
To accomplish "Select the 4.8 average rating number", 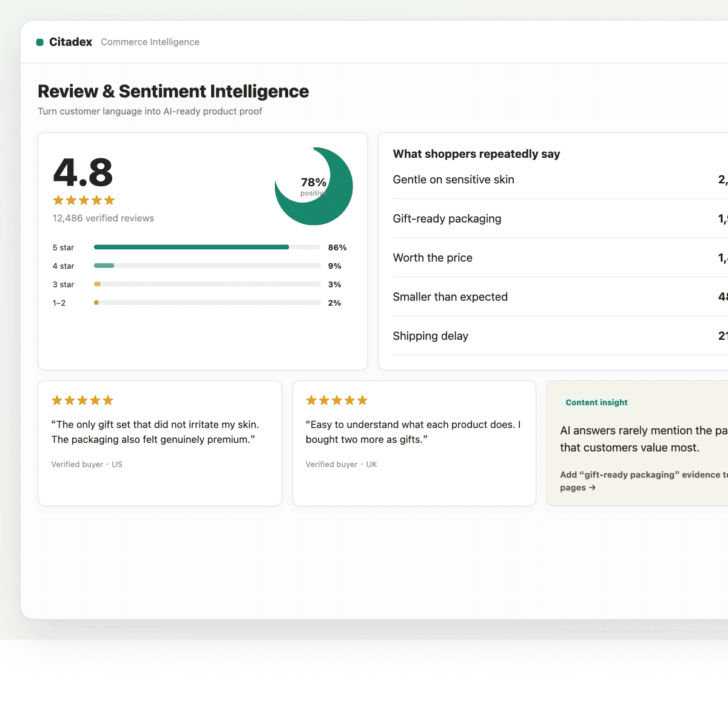I will 83,172.
